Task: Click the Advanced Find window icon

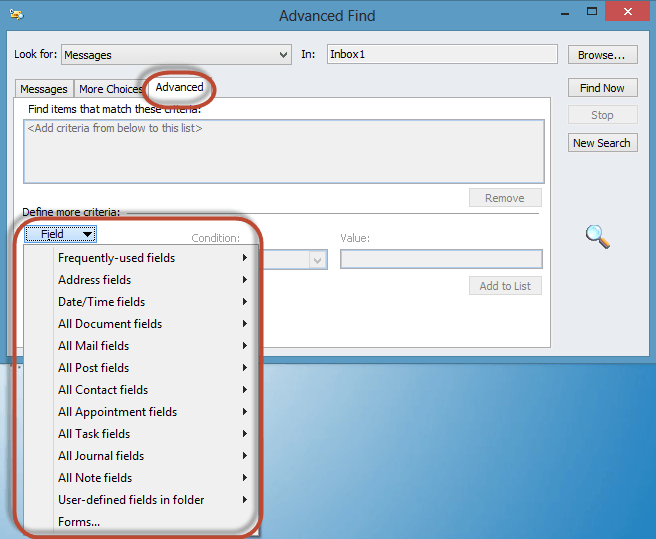Action: pos(17,15)
